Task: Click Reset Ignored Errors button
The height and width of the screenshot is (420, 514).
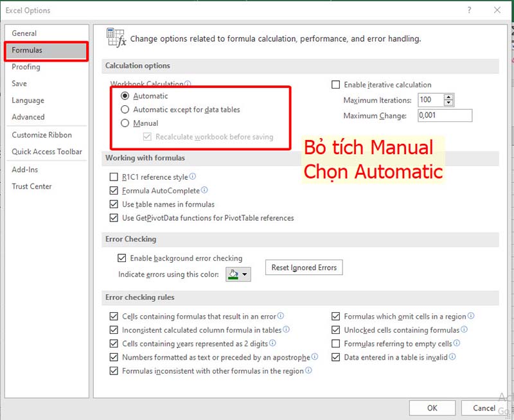Action: (304, 267)
